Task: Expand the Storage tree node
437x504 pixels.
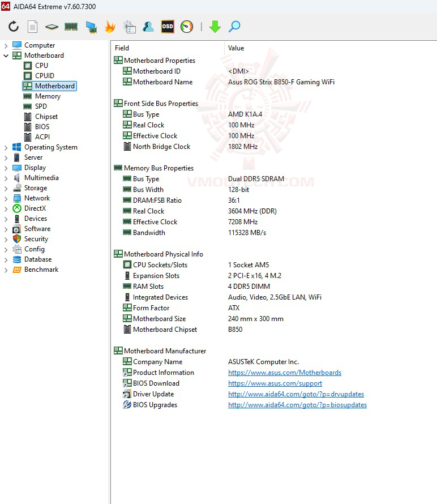Action: tap(6, 189)
